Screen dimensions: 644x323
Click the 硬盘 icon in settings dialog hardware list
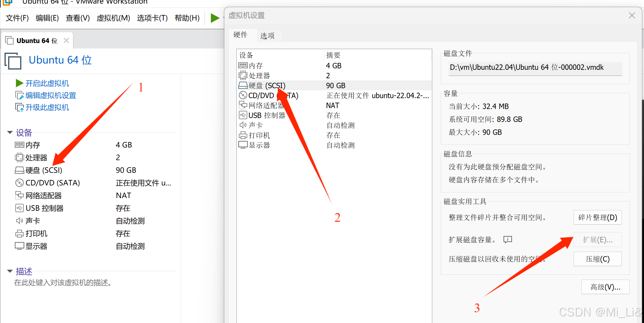coord(243,85)
